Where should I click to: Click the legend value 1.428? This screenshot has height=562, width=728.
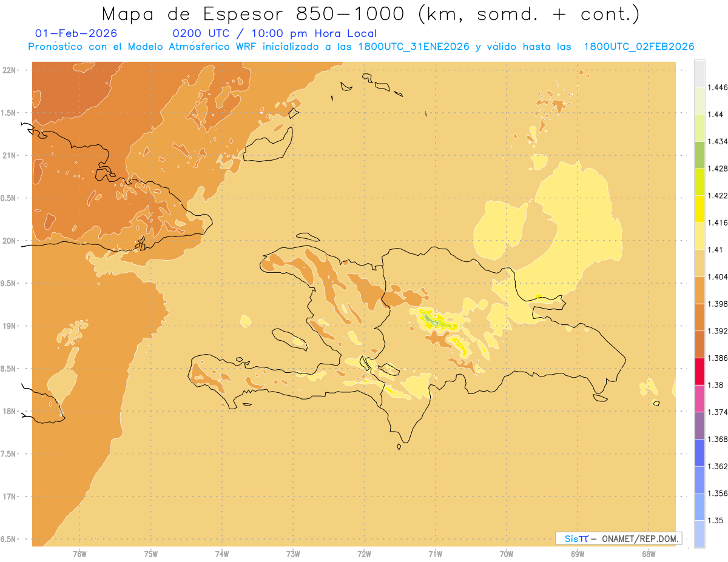pos(717,169)
